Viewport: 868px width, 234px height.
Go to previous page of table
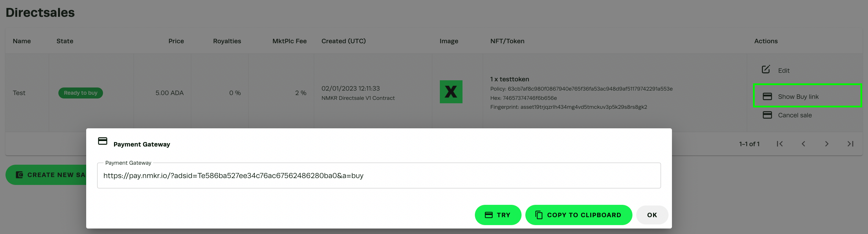point(803,144)
